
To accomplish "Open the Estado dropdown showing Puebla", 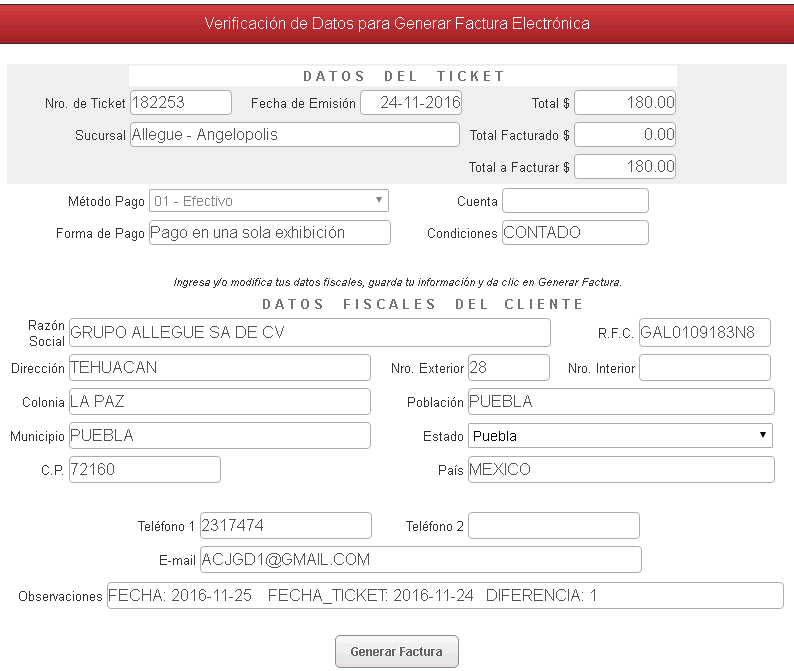I will pos(620,436).
